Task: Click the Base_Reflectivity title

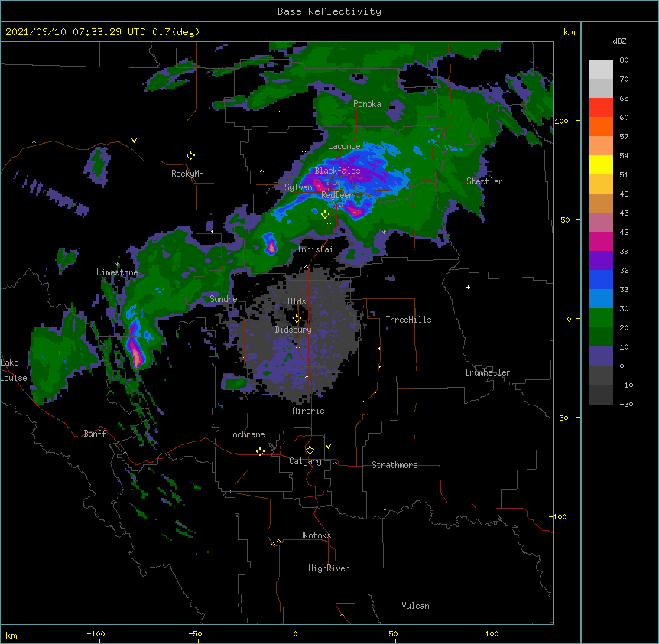Action: pos(329,11)
